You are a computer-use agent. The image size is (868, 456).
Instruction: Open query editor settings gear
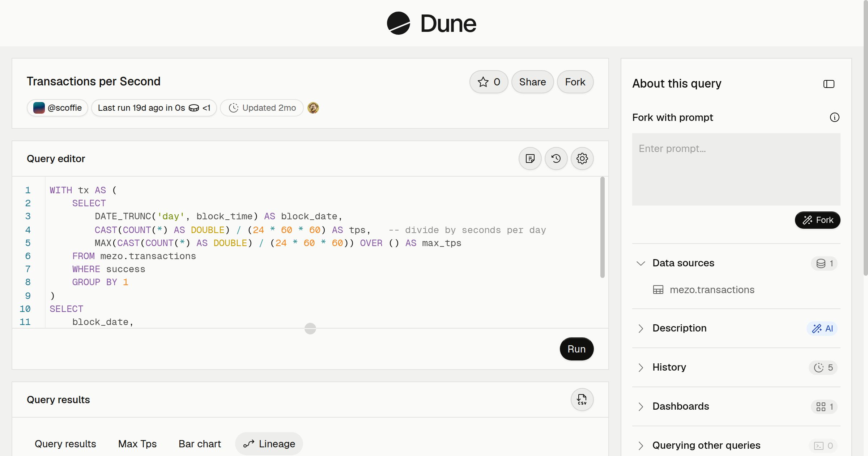(x=582, y=159)
